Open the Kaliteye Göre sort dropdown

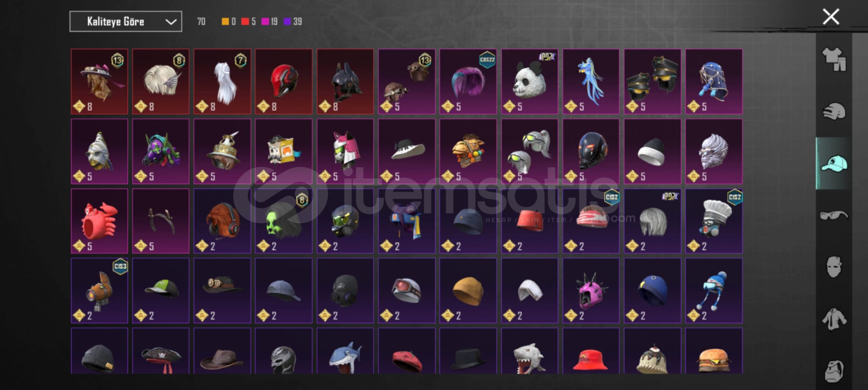click(x=126, y=21)
